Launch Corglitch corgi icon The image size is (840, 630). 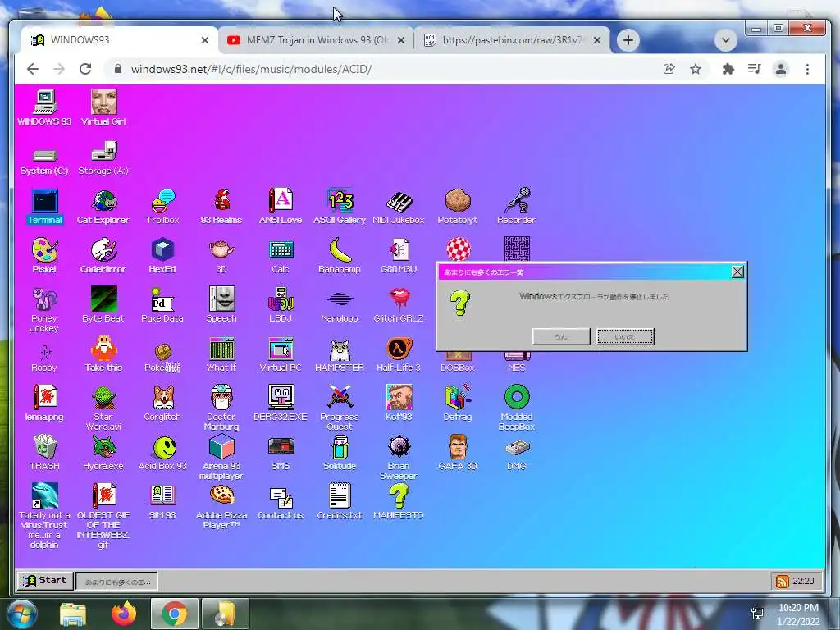pyautogui.click(x=162, y=404)
